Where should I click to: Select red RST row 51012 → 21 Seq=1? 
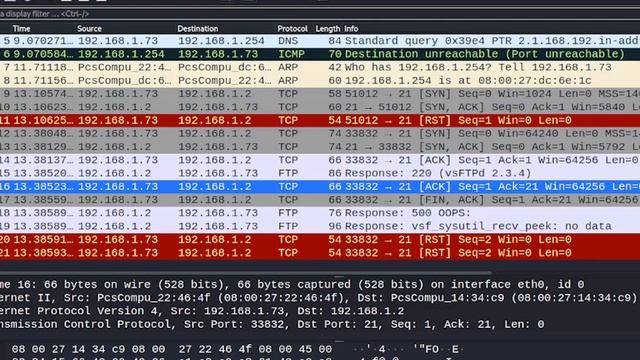320,120
